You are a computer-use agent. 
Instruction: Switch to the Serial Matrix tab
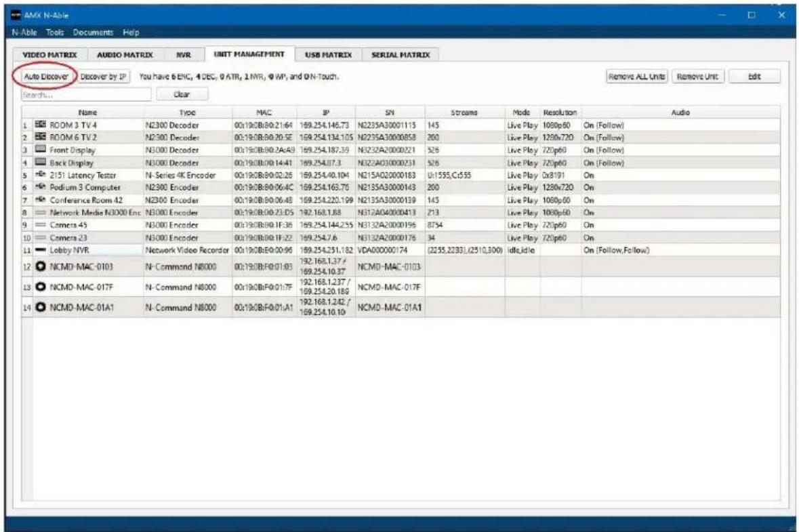tap(401, 54)
